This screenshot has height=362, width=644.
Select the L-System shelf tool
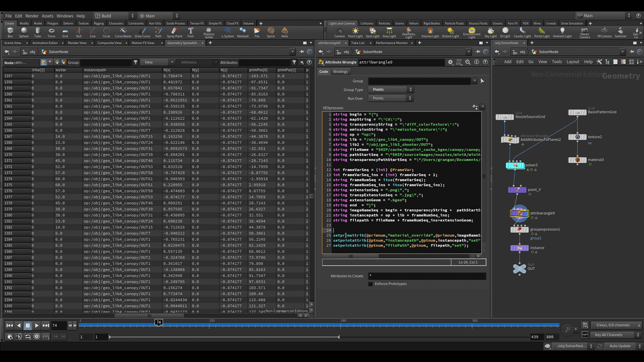click(x=227, y=32)
